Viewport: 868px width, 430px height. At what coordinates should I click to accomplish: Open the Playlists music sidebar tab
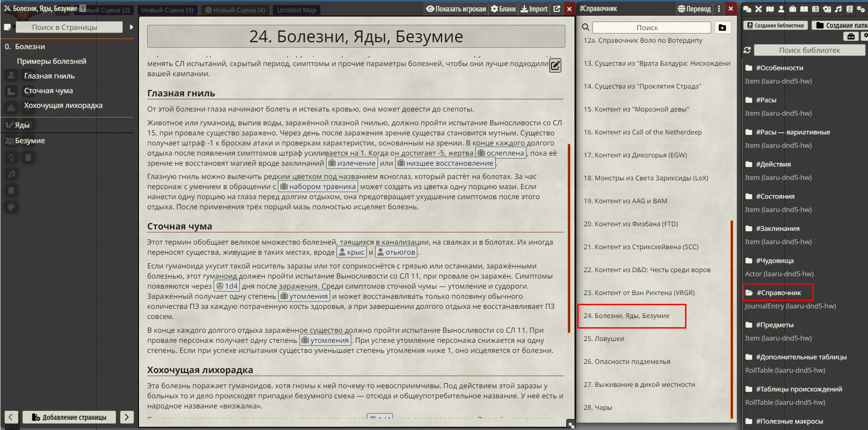[838, 9]
